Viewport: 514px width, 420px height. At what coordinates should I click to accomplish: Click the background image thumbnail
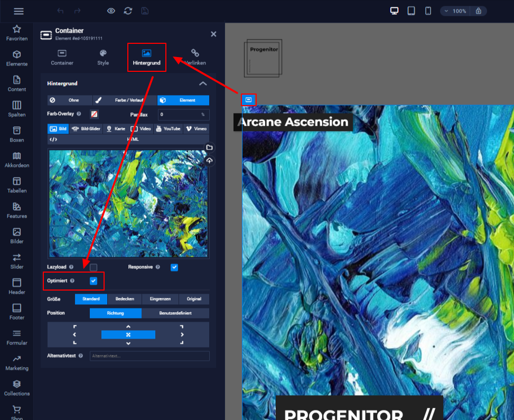pyautogui.click(x=128, y=203)
